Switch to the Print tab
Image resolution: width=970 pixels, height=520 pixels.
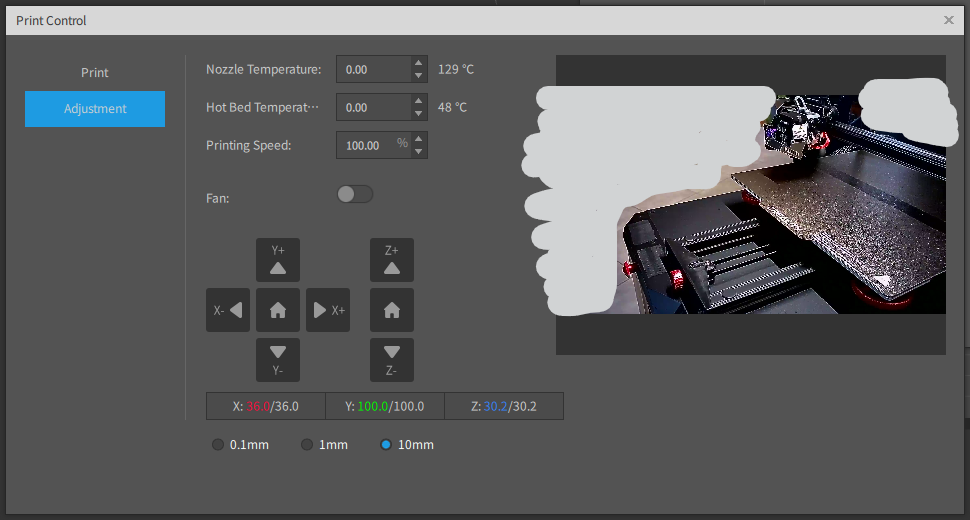(x=95, y=72)
